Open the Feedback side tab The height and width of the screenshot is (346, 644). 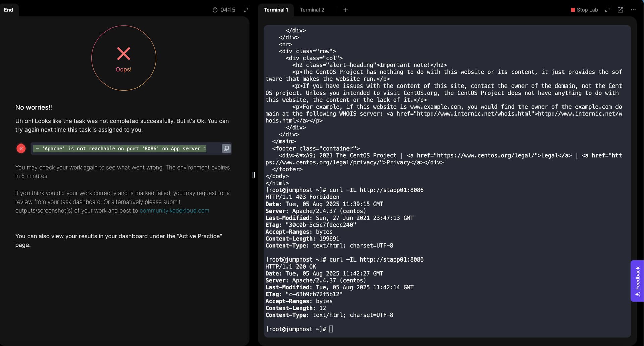coord(637,281)
